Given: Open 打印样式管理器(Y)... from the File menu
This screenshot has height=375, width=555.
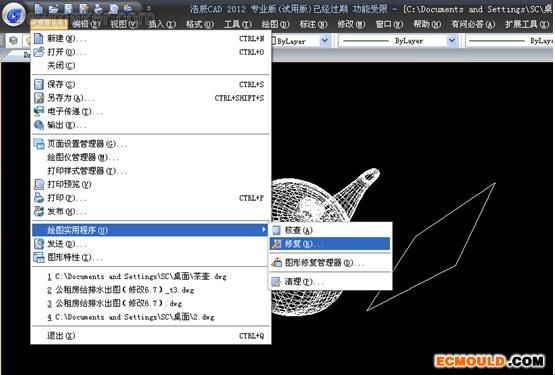Looking at the screenshot, I should point(150,171).
